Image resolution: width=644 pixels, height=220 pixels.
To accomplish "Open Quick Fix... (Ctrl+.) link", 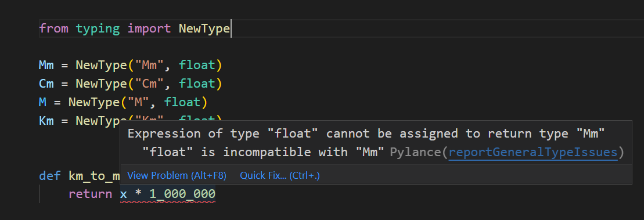I will tap(280, 176).
